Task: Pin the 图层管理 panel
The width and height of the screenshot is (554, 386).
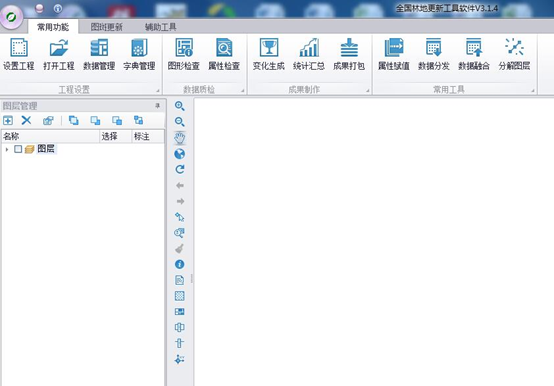Action: coord(158,106)
